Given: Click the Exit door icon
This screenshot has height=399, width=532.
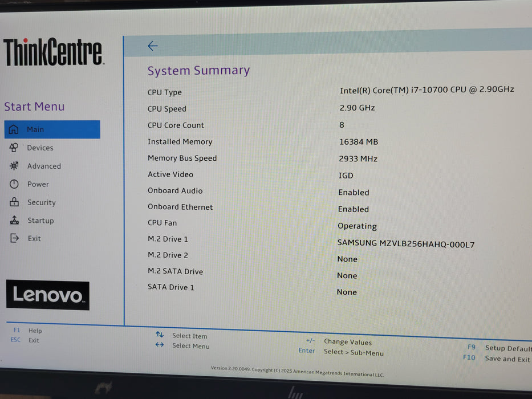Looking at the screenshot, I should (x=15, y=238).
